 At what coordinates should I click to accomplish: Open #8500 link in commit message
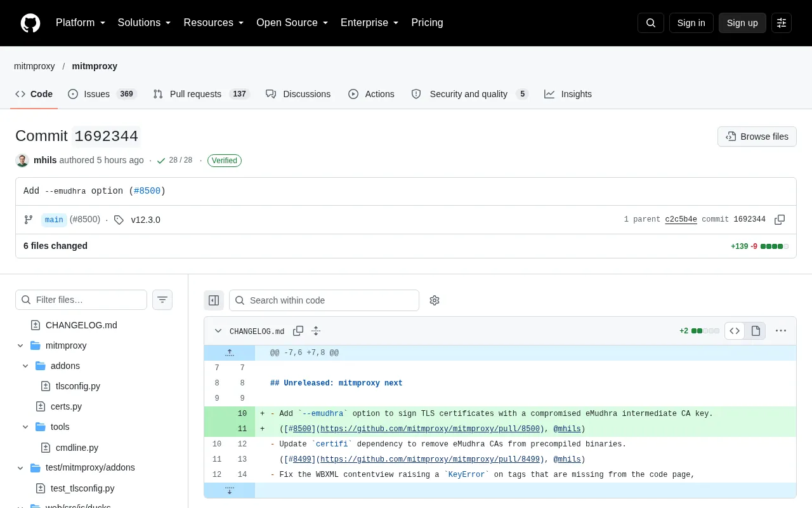147,190
